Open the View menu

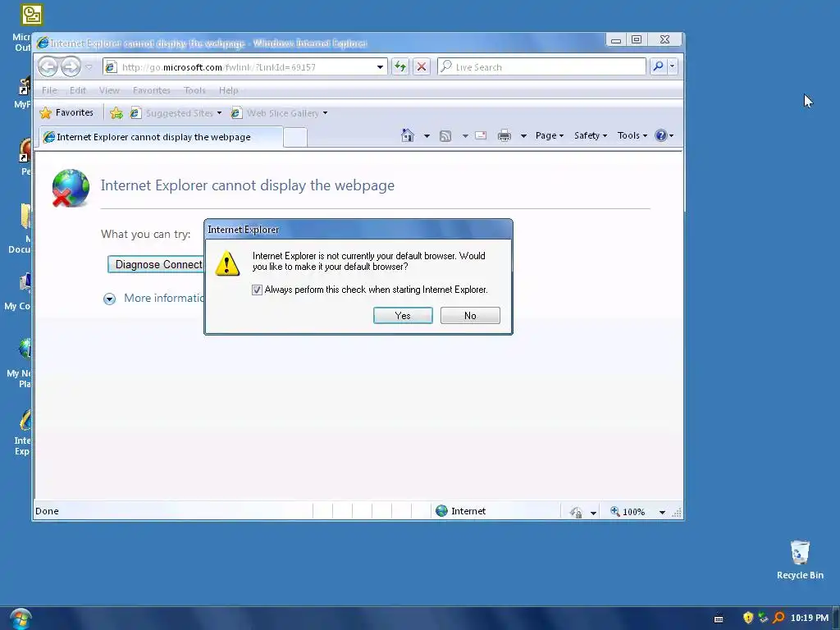pos(109,90)
